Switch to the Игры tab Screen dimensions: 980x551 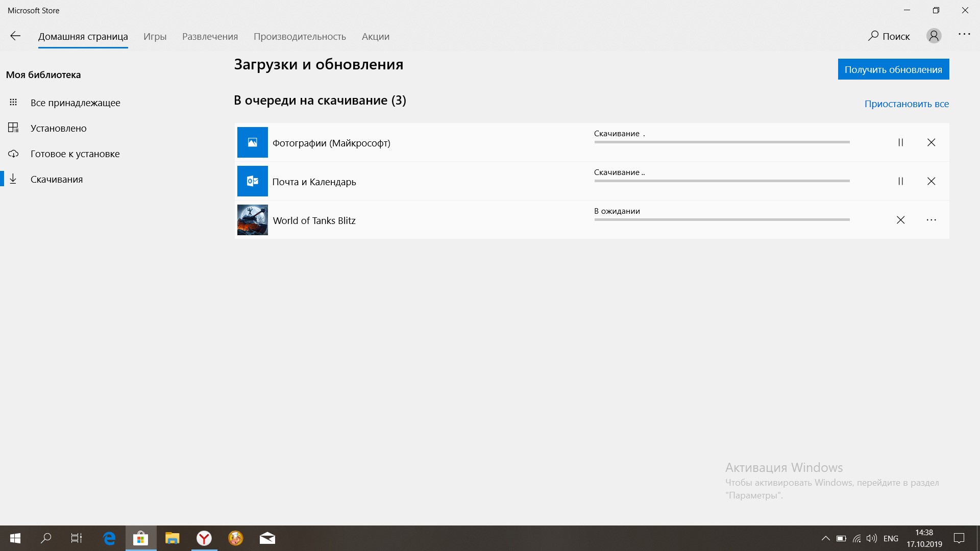(155, 36)
